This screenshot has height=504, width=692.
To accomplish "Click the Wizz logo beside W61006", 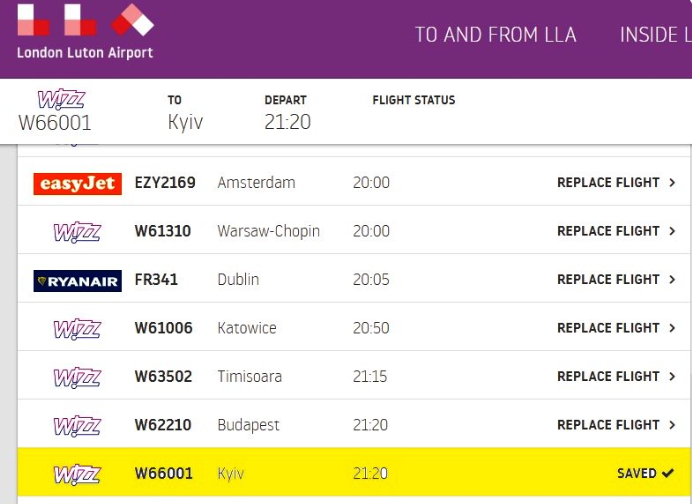I will tap(77, 329).
